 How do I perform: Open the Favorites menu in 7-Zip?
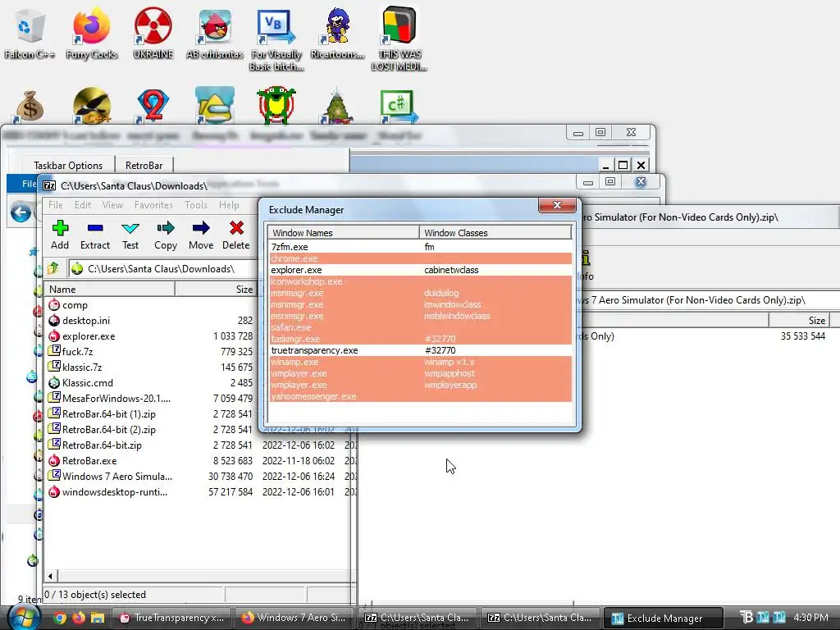[153, 204]
